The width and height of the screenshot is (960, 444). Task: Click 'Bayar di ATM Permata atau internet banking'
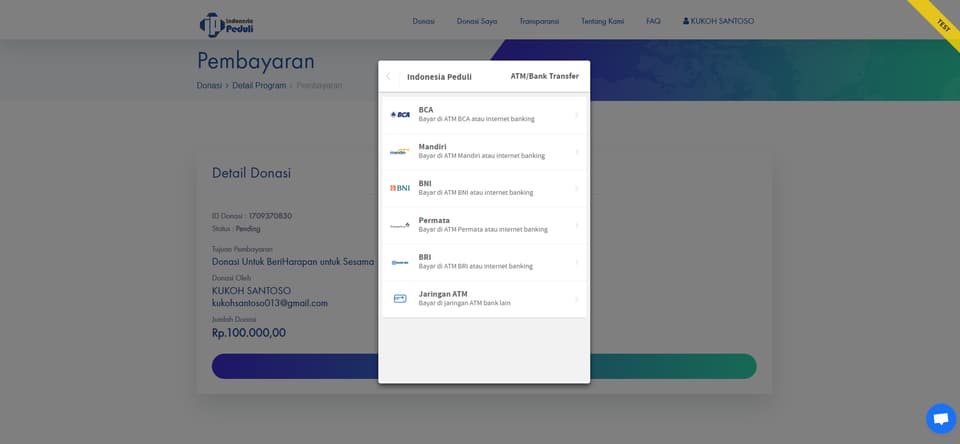point(483,230)
